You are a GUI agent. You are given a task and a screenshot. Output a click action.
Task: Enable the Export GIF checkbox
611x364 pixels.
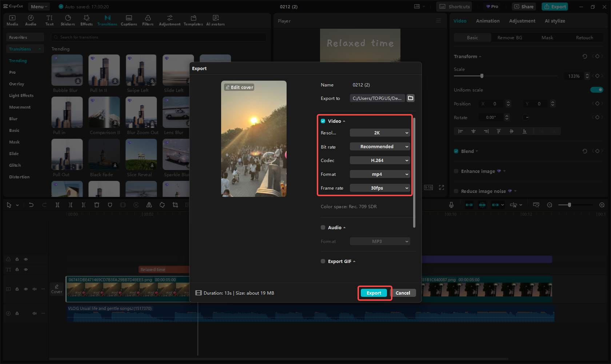click(x=323, y=261)
